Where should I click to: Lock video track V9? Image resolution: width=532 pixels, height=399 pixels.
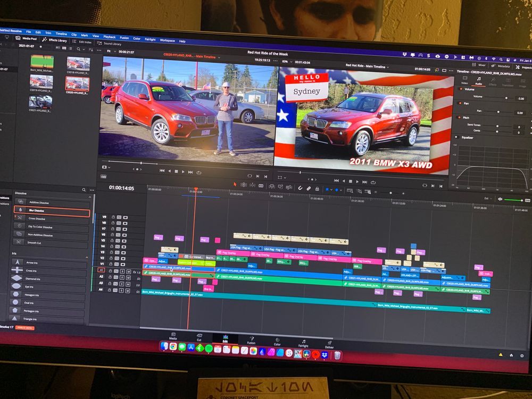113,217
